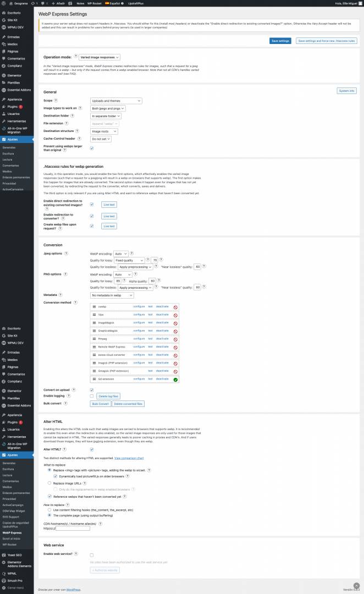Open OSM Map Widget in Ajustes submenu
Viewport: 364px width, 594px height.
(13, 510)
